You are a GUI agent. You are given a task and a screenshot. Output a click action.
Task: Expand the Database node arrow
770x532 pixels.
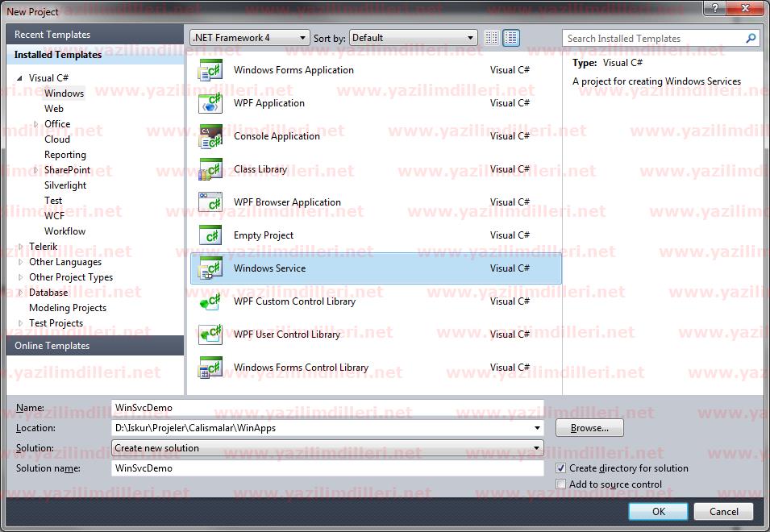tap(20, 293)
